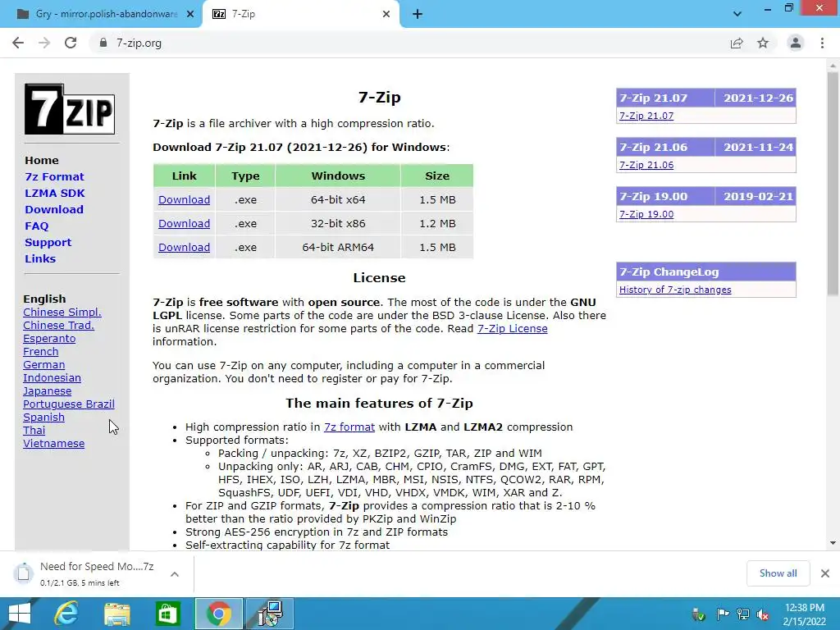Open History of 7-zip changes
The width and height of the screenshot is (840, 630).
(675, 290)
